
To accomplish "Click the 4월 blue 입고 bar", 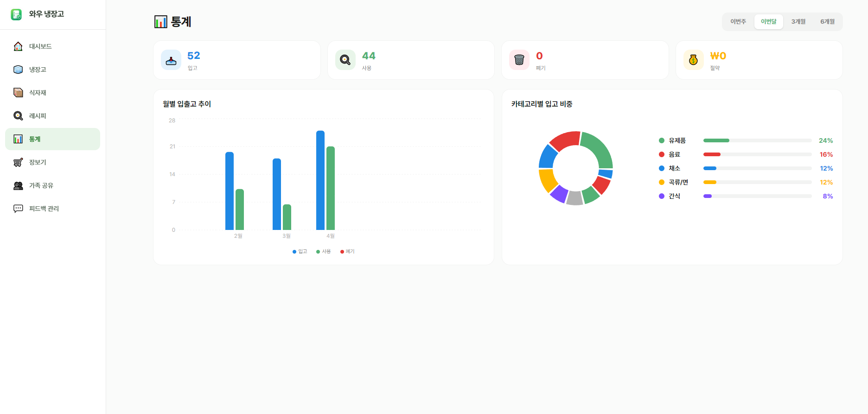I will pos(320,180).
